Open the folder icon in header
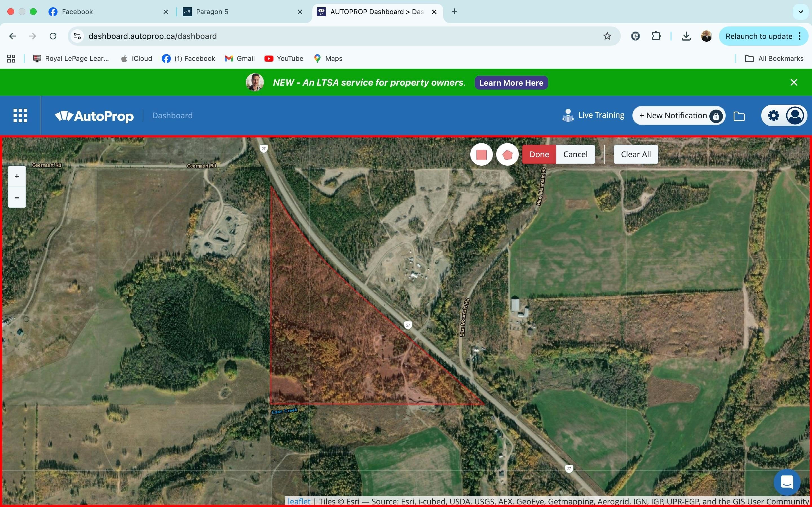This screenshot has height=507, width=812. (739, 116)
